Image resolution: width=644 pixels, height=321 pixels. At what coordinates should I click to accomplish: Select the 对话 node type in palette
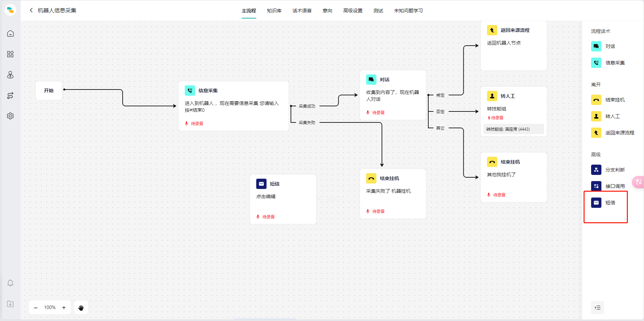603,46
